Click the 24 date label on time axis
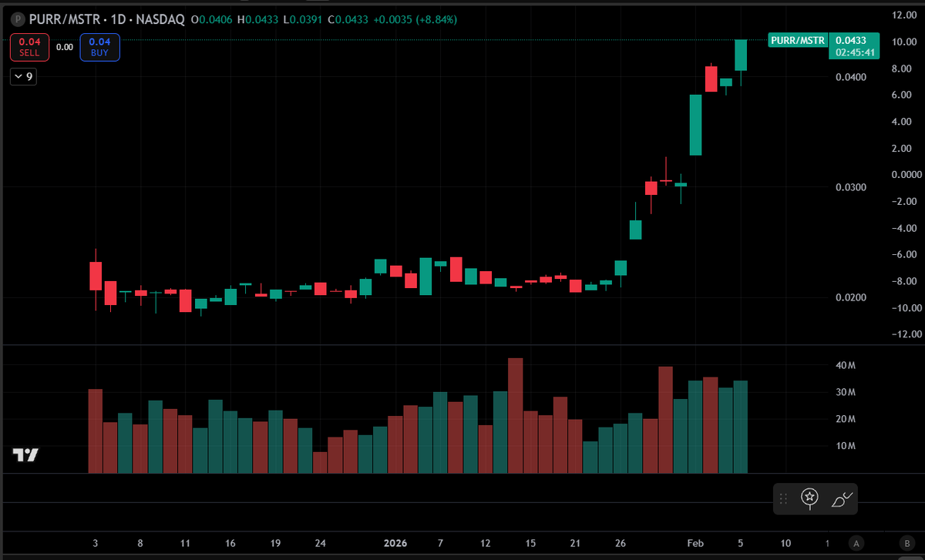 click(321, 542)
